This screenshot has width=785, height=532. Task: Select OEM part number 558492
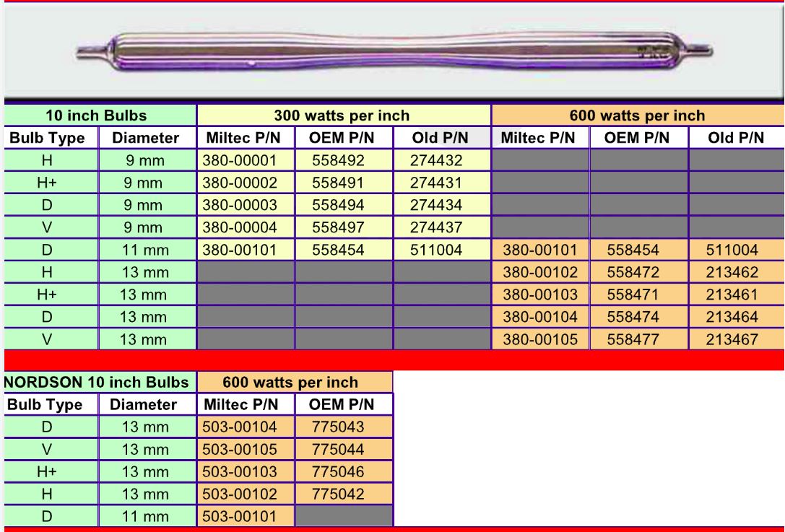[x=344, y=157]
